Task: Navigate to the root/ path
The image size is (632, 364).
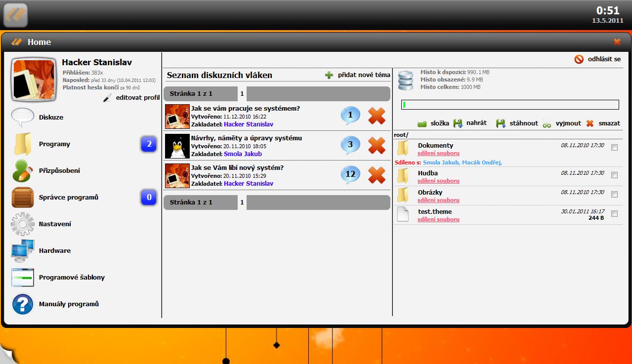Action: pos(401,135)
